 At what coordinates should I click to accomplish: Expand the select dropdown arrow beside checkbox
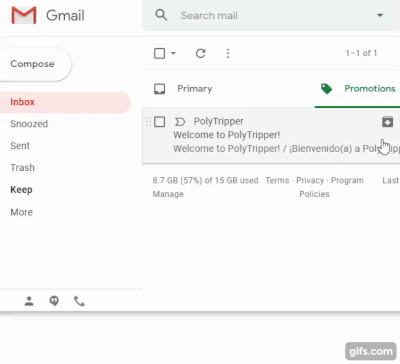(173, 53)
